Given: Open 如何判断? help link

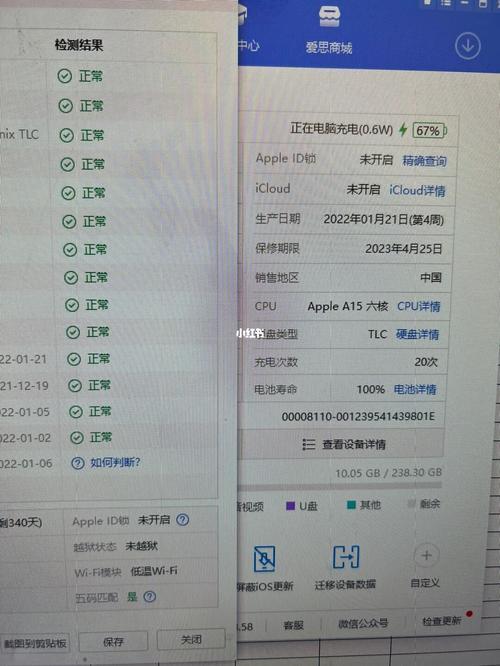Looking at the screenshot, I should [115, 463].
